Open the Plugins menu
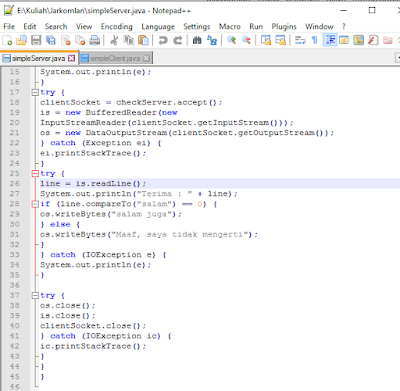The width and height of the screenshot is (400, 391). tap(284, 26)
